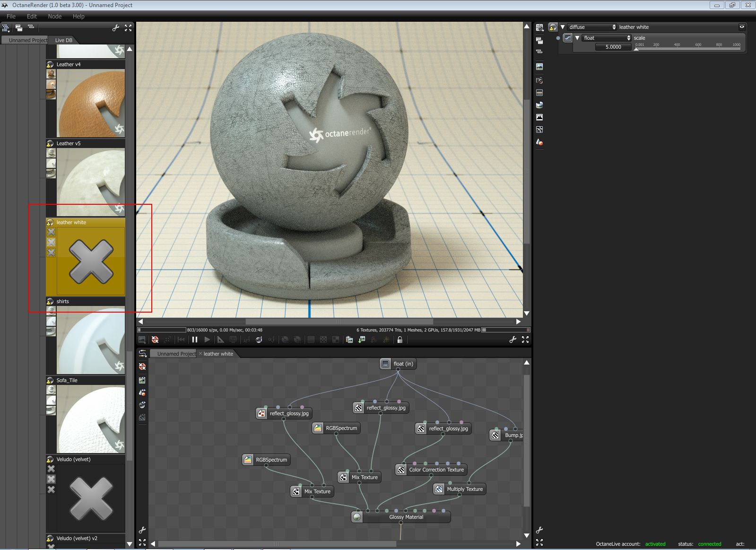
Task: Click the memory usage bar in render status
Action: (505, 330)
